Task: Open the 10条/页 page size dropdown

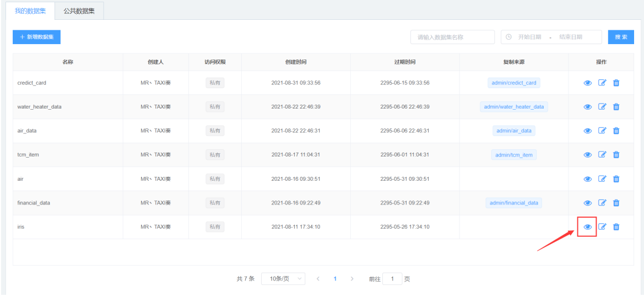Action: coord(283,279)
